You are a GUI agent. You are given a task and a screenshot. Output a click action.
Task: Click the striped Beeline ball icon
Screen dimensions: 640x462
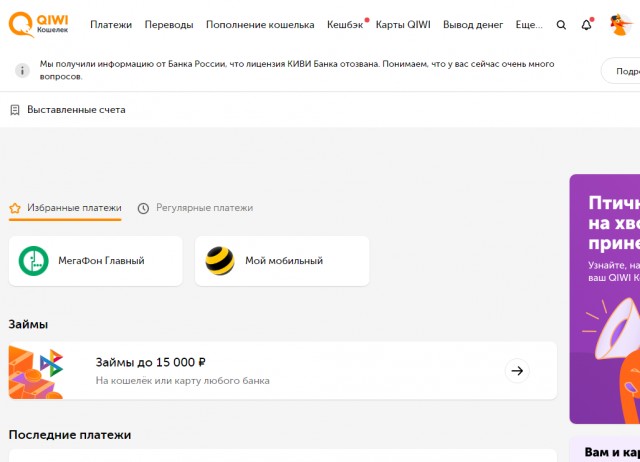(x=220, y=261)
